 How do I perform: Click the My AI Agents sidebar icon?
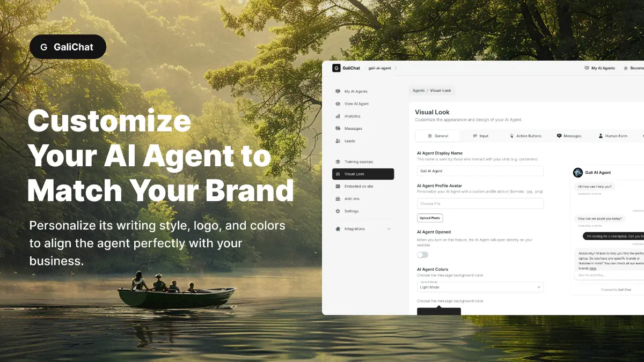coord(338,91)
